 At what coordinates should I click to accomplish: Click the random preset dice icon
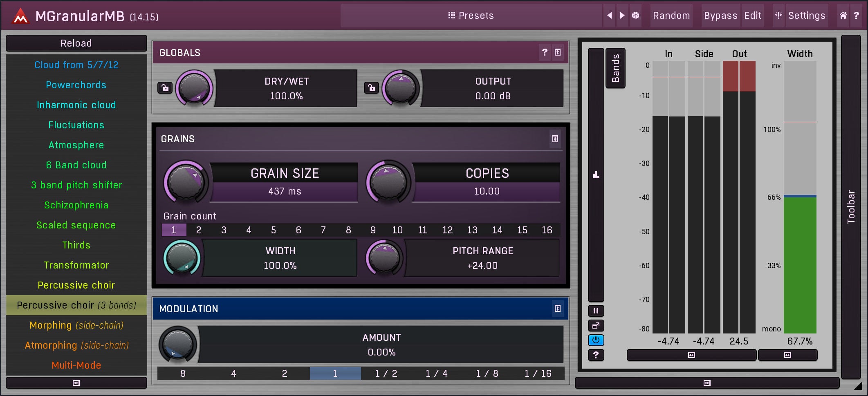click(635, 16)
